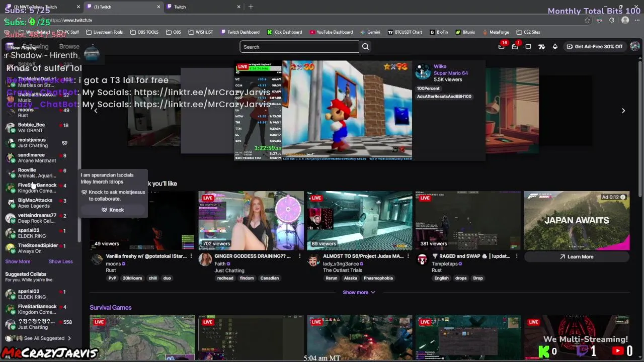Open the 69 viewers Outlast Trials thumbnail
Screen dimensions: 644x362
pos(360,220)
